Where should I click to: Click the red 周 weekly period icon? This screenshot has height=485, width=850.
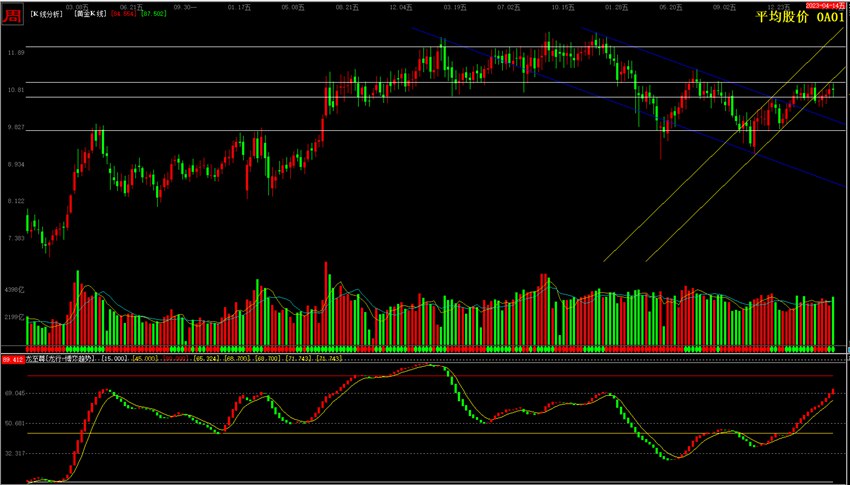coord(12,15)
